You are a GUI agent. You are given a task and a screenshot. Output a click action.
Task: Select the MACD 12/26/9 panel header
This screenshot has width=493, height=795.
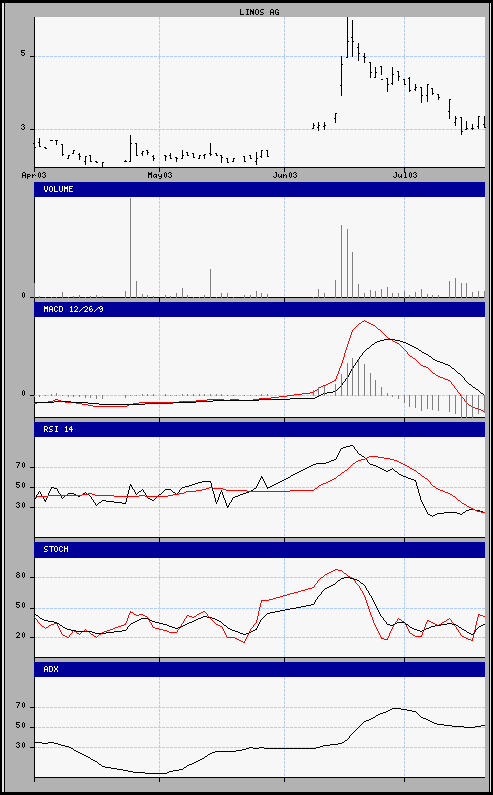click(260, 309)
